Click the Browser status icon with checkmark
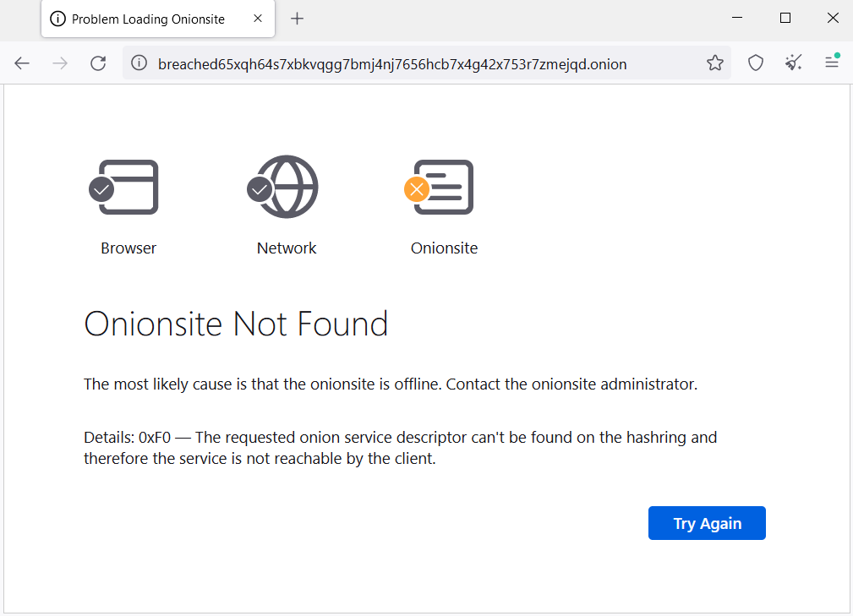 [x=128, y=187]
